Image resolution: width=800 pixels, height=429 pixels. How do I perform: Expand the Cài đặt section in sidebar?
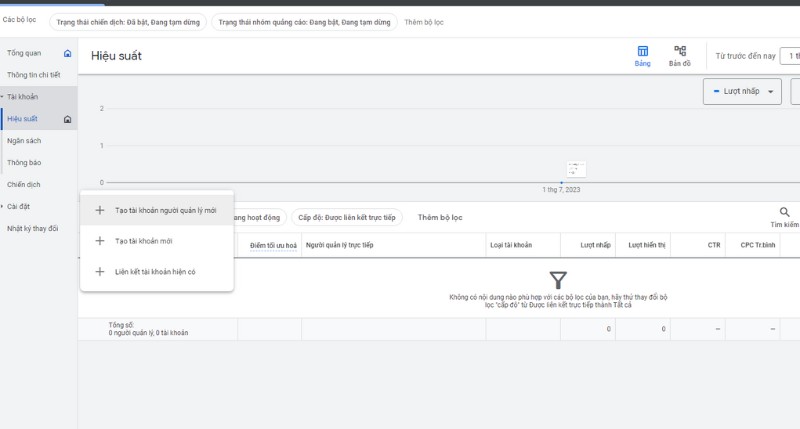tap(3, 207)
